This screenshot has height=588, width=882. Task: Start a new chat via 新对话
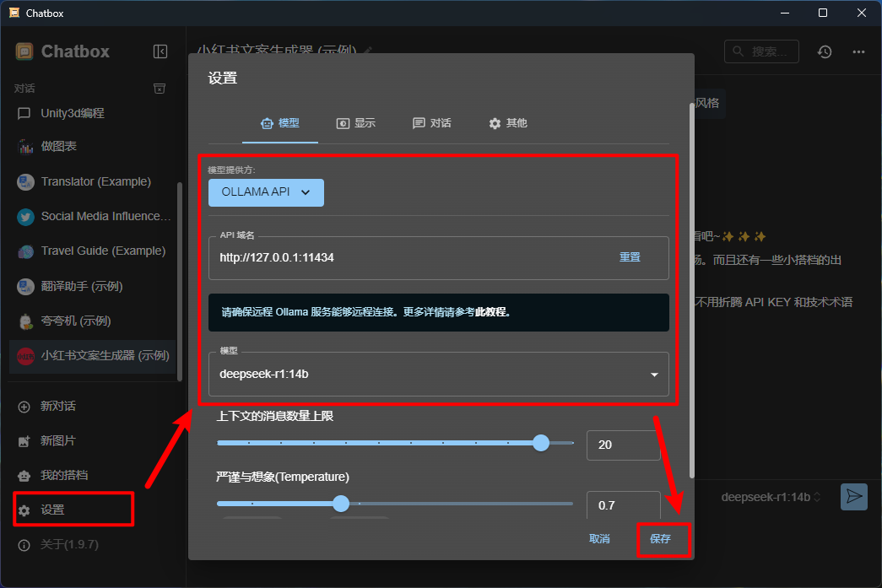(58, 406)
